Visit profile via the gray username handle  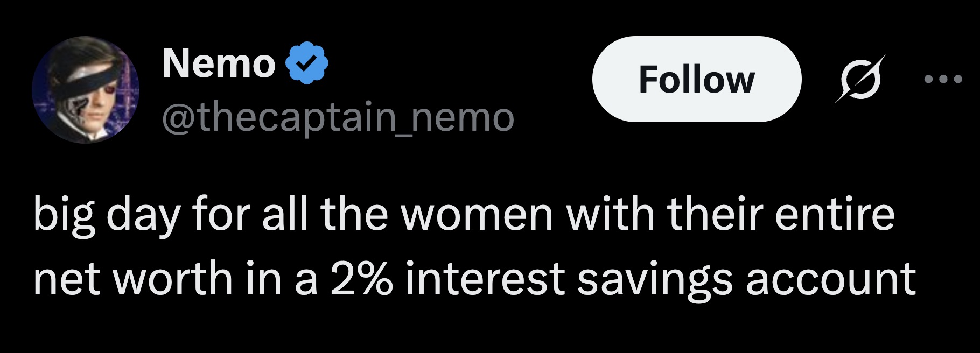[338, 118]
